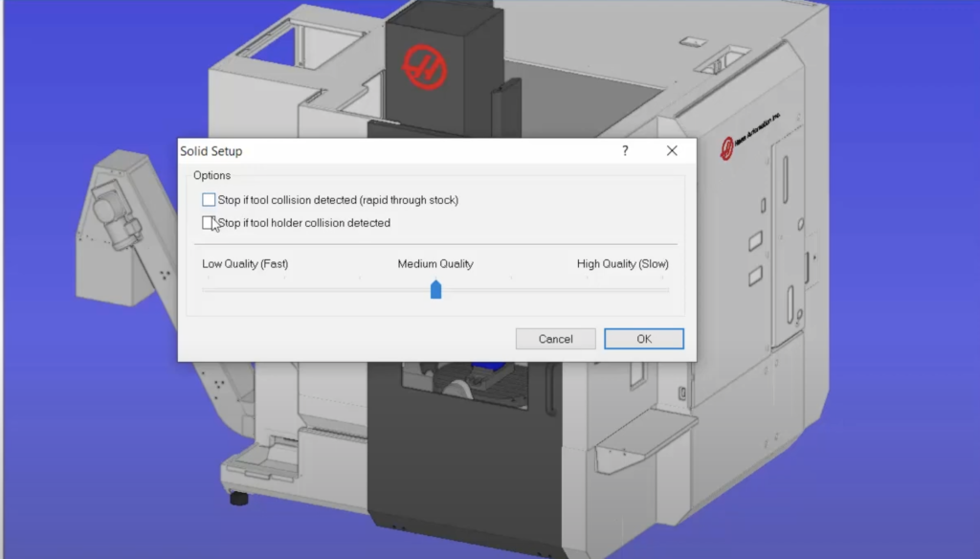Click the High Quality (Slow) label
Viewport: 980px width, 559px height.
[x=622, y=264]
